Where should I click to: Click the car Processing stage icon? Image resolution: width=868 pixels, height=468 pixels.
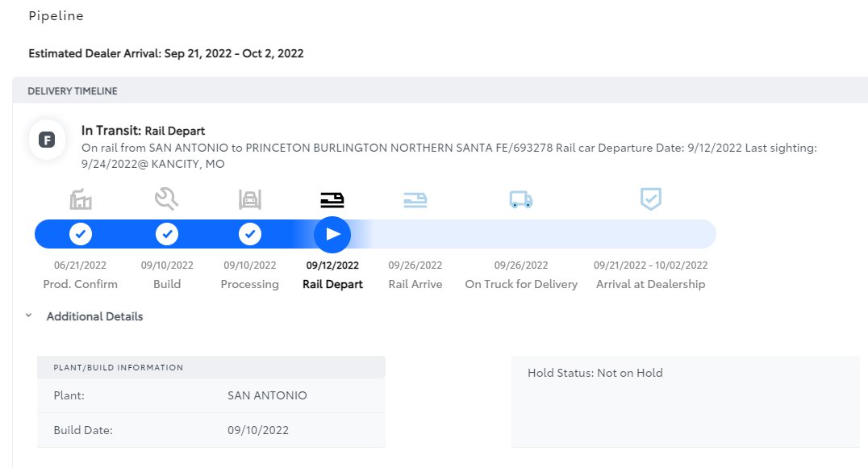(249, 199)
